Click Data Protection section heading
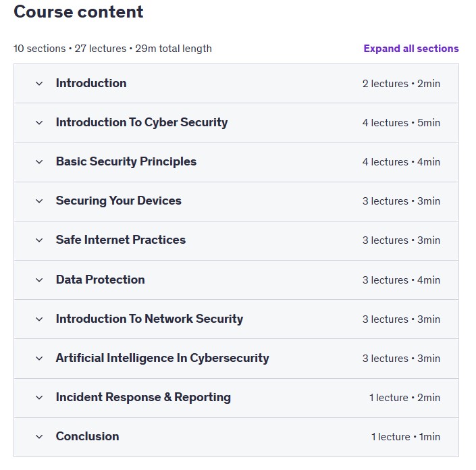Screen dimensions: 476x470 pyautogui.click(x=100, y=280)
